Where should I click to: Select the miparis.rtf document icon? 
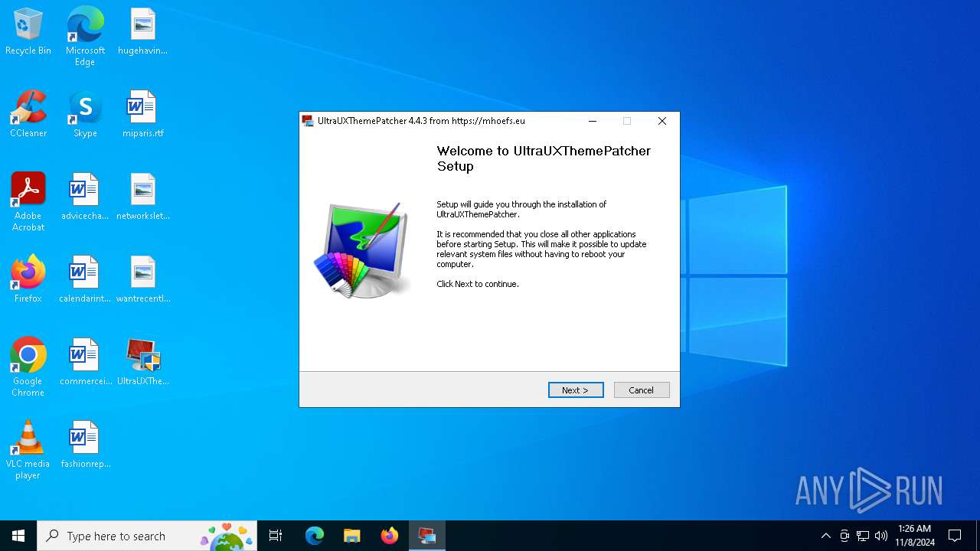pyautogui.click(x=142, y=115)
